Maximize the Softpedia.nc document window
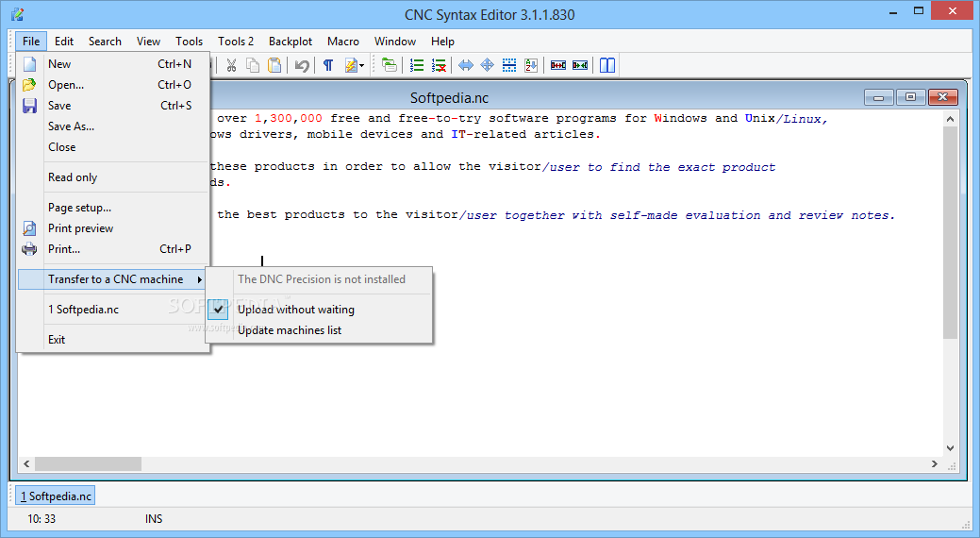 [x=910, y=97]
